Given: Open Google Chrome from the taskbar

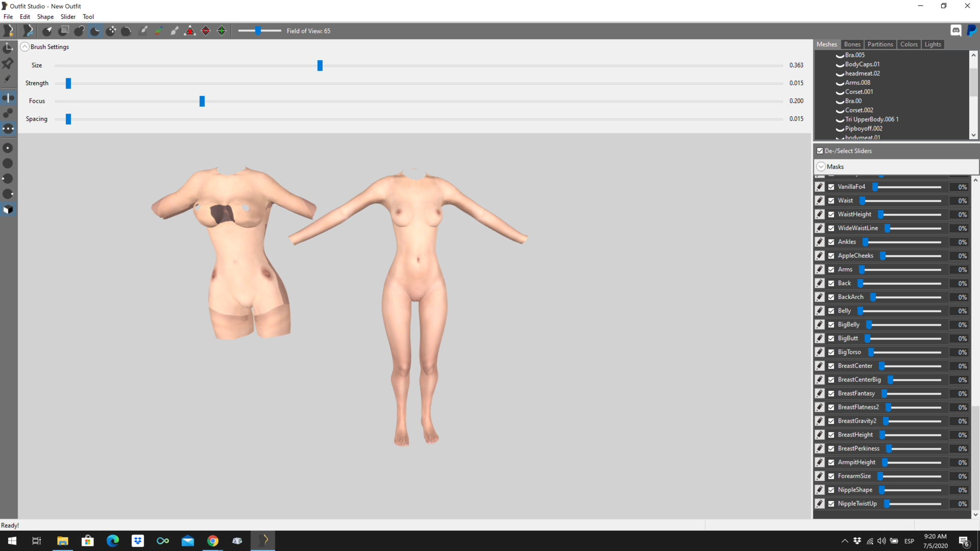Looking at the screenshot, I should pyautogui.click(x=213, y=541).
